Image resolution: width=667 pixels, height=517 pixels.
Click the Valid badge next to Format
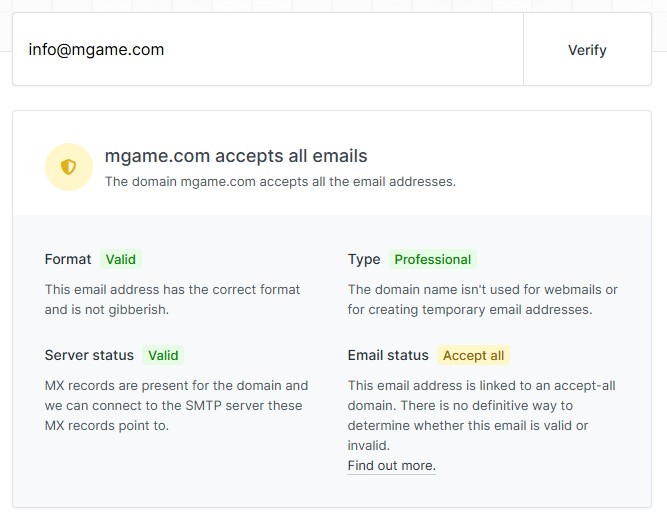coord(121,259)
